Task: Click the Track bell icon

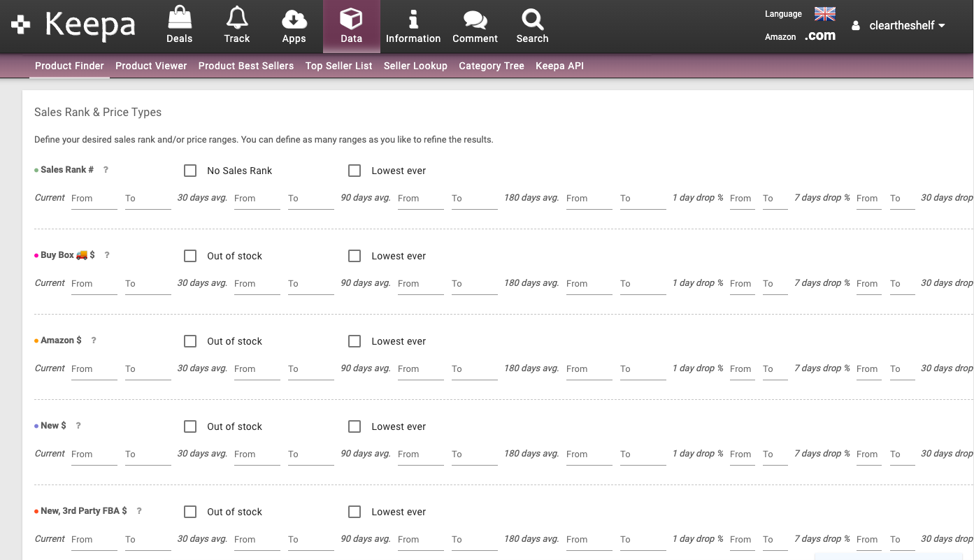Action: (237, 18)
